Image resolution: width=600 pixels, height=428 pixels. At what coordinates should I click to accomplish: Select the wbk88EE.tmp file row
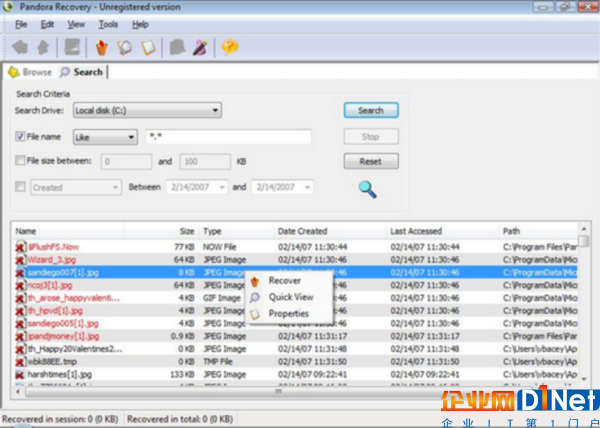pos(295,361)
